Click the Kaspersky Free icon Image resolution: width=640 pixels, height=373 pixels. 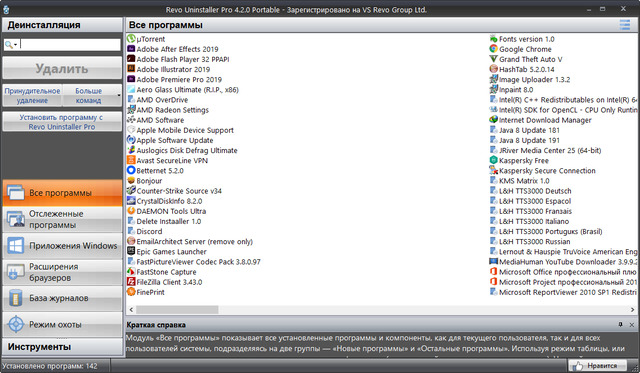(x=493, y=160)
